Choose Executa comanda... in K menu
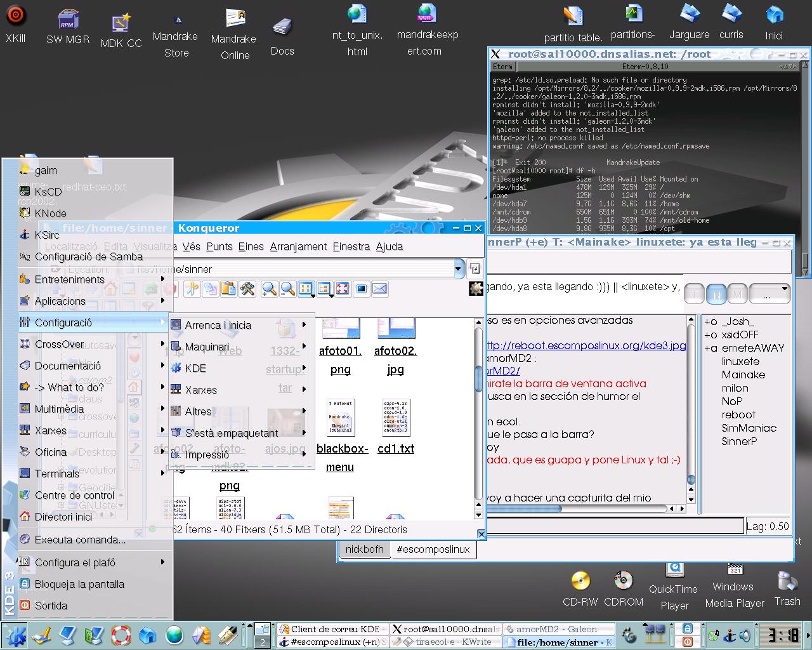This screenshot has width=812, height=650. pos(95,540)
